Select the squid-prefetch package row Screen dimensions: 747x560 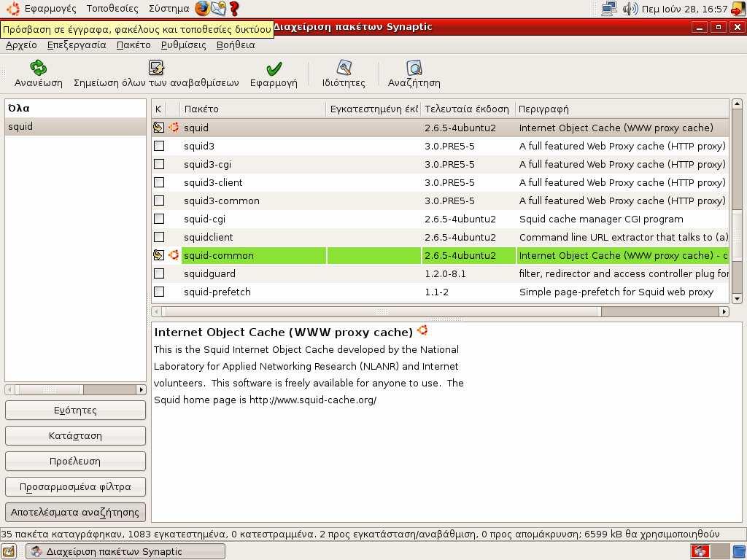point(441,292)
